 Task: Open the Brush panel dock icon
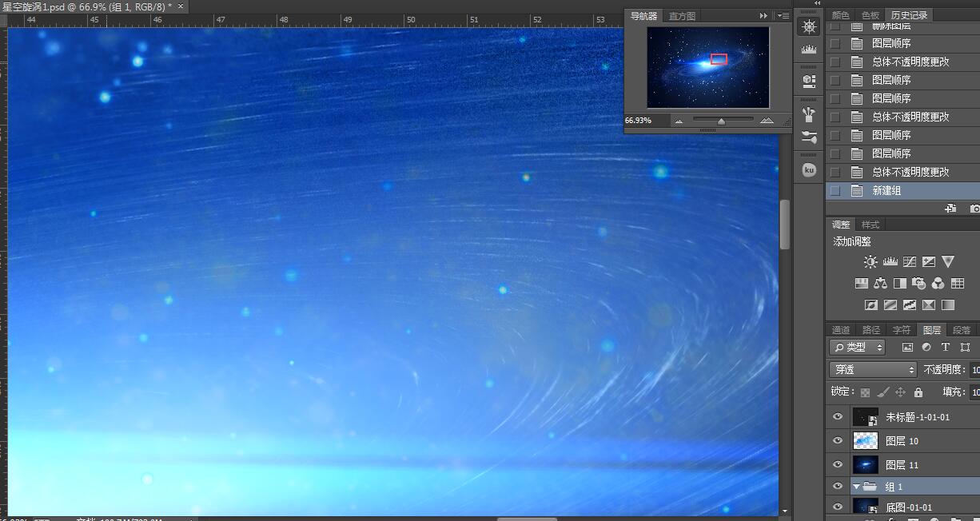[x=809, y=137]
